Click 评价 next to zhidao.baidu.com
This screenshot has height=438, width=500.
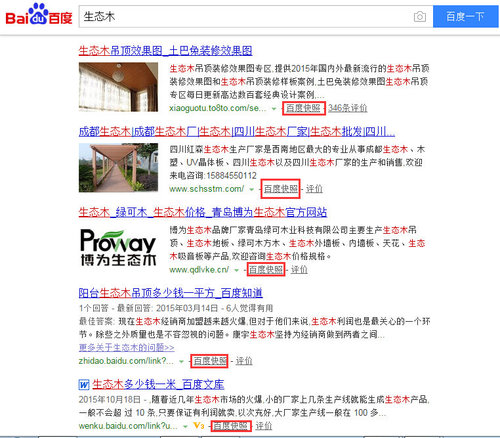tap(244, 361)
